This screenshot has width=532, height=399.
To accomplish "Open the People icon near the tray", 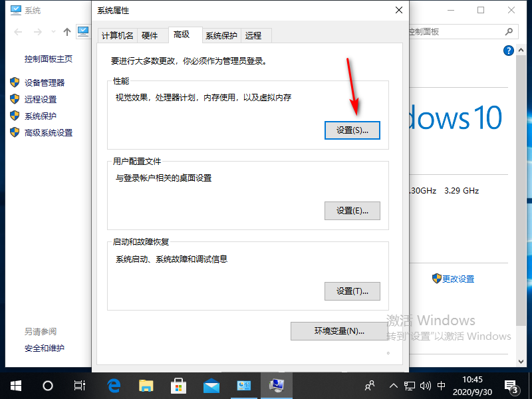I will [x=369, y=385].
